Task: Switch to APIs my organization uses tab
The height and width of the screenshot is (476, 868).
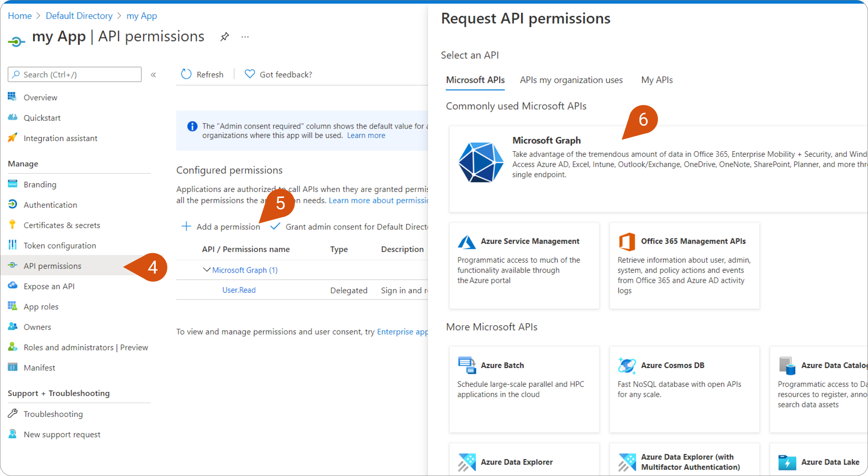Action: [x=571, y=80]
